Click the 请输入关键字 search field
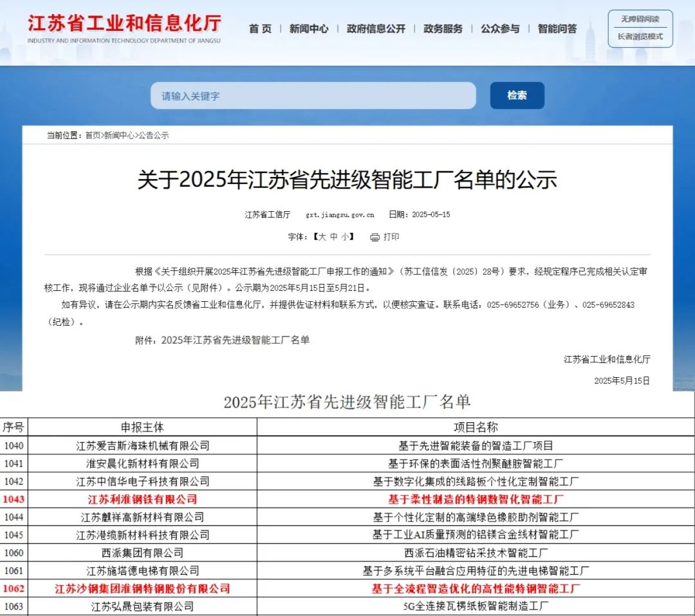 313,95
